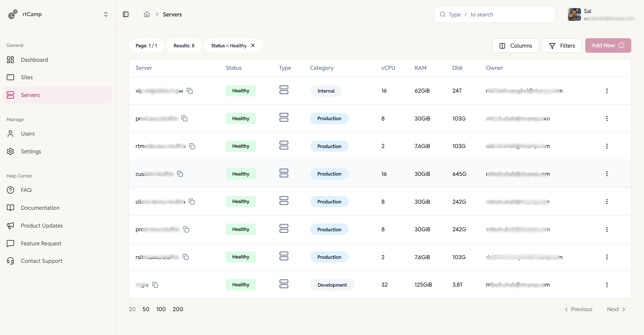Click the Add New button
This screenshot has width=644, height=335.
click(604, 45)
